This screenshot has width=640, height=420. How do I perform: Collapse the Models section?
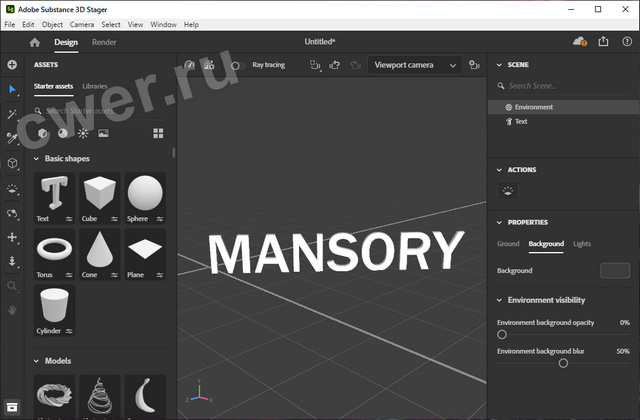(x=36, y=361)
